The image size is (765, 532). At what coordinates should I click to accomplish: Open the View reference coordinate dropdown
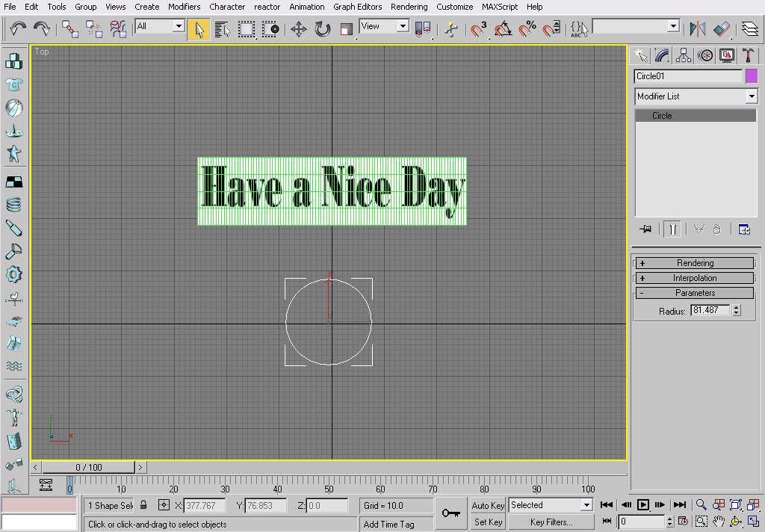(x=403, y=26)
